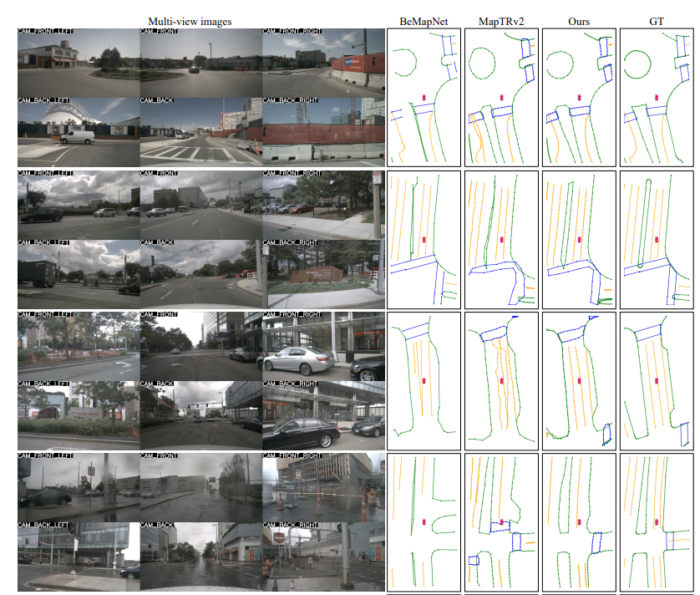The height and width of the screenshot is (595, 700).
Task: Click red ego marker in bottom-row GT map
Action: tap(657, 522)
